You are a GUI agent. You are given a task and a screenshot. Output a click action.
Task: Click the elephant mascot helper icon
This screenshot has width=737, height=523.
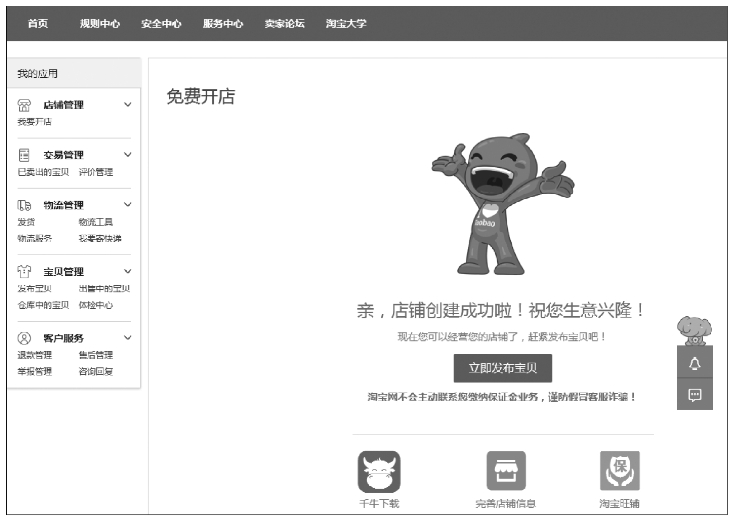(x=694, y=331)
